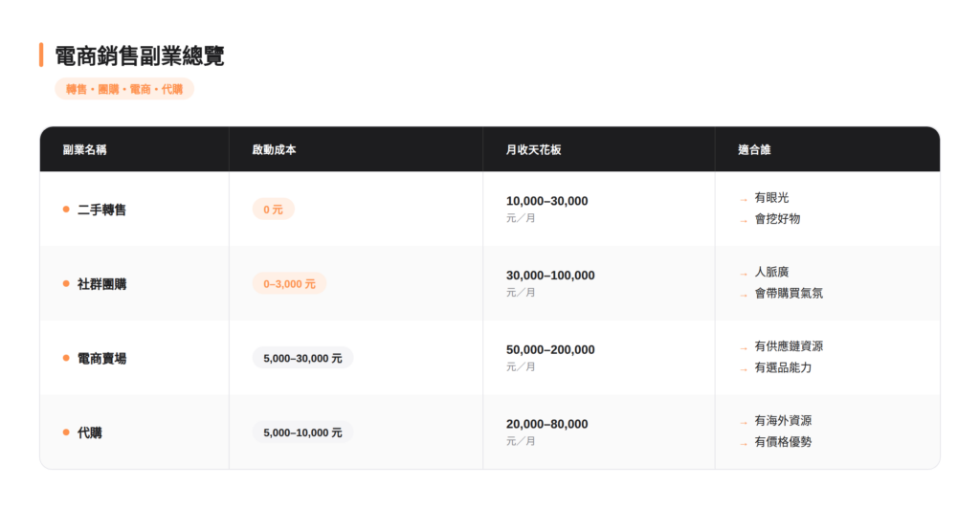Click the arrow before 人脈廣
Viewport: 980px width, 509px height.
tap(744, 273)
